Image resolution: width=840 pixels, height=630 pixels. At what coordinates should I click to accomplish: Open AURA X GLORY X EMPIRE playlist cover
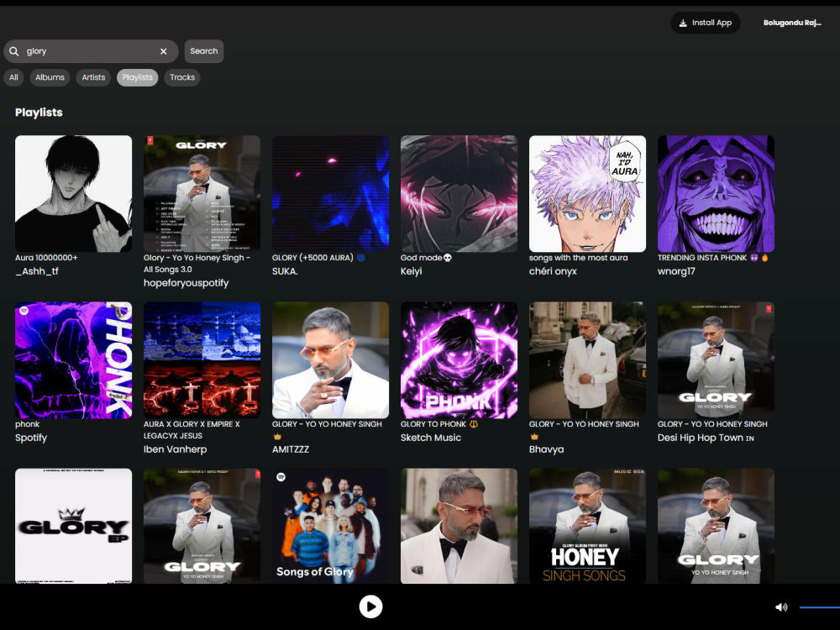(x=202, y=360)
